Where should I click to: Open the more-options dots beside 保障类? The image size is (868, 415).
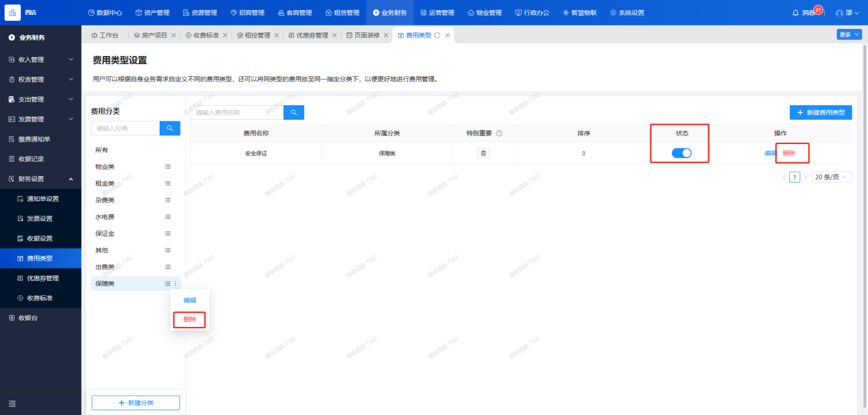175,283
